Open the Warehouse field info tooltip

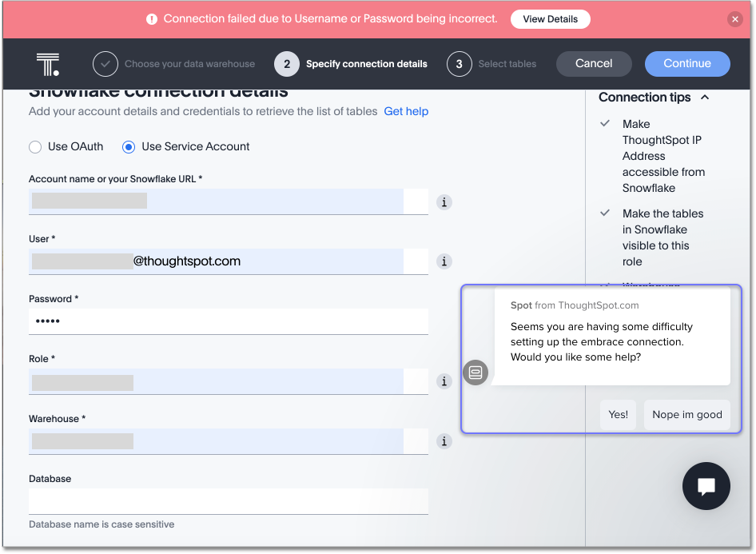pos(444,440)
